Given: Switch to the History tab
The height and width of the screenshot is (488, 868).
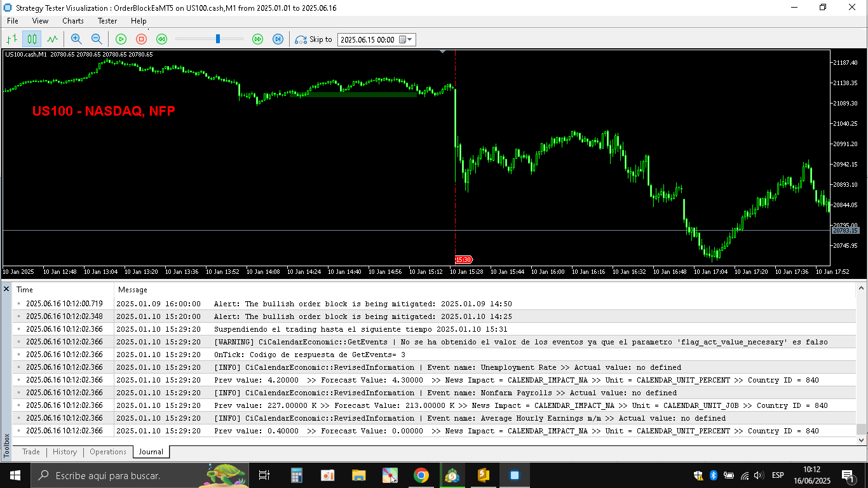Looking at the screenshot, I should point(65,452).
